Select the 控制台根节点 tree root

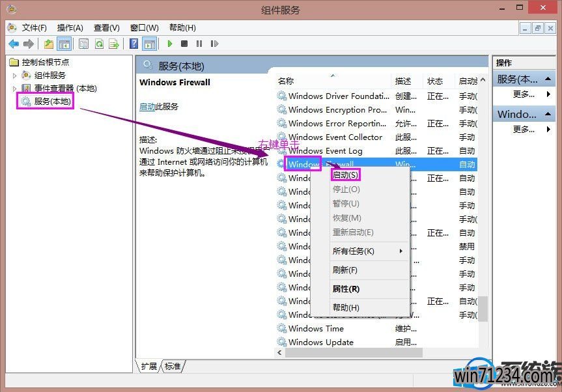tap(45, 63)
